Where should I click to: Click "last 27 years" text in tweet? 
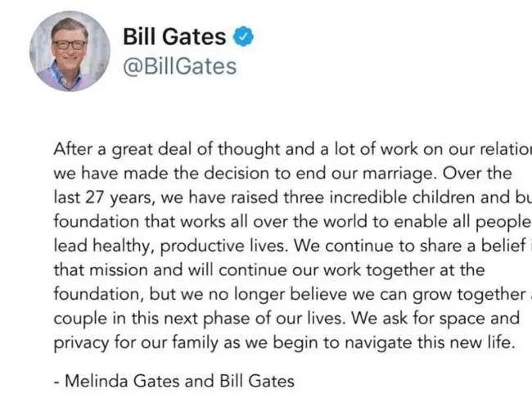(x=102, y=198)
